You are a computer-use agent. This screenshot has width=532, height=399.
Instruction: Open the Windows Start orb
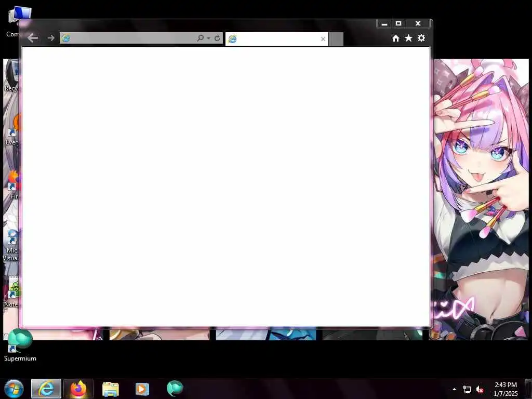[14, 389]
